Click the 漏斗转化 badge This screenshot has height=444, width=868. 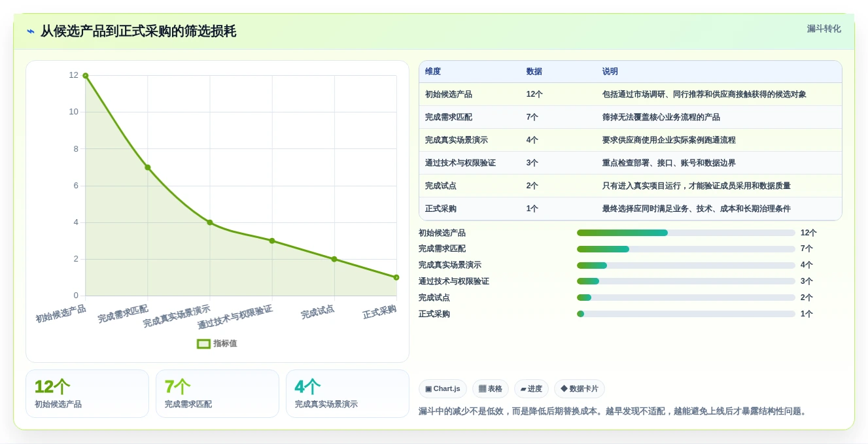824,29
